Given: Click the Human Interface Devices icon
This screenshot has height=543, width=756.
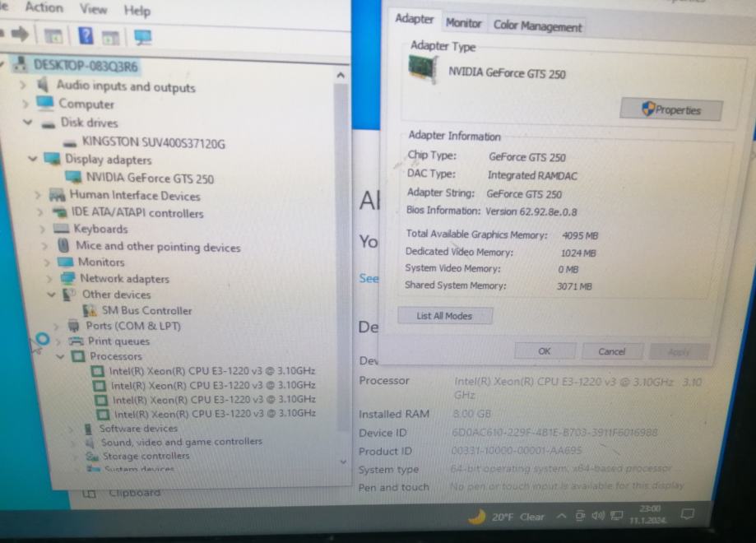Looking at the screenshot, I should 58,195.
